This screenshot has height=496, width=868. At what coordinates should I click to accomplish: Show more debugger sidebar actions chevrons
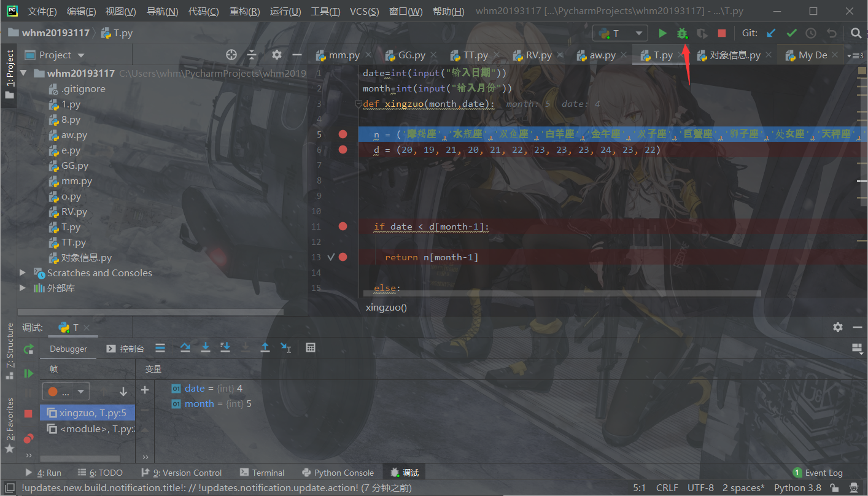pos(28,455)
